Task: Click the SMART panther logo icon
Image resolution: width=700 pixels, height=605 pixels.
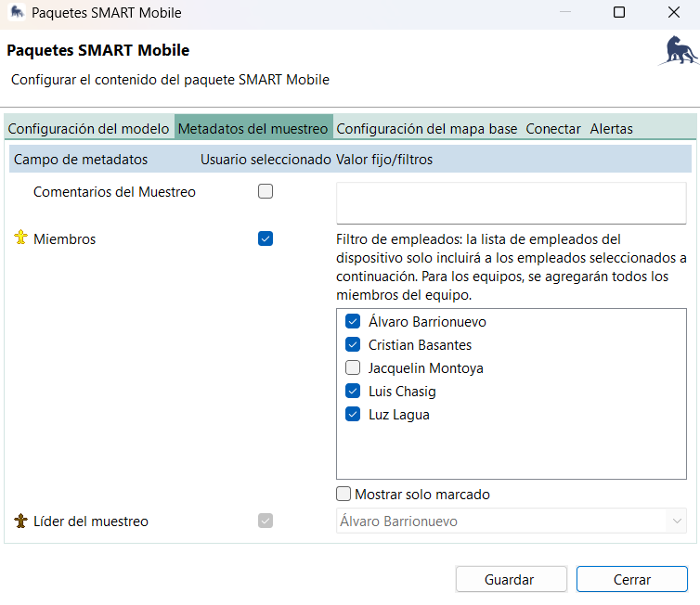Action: tap(678, 52)
